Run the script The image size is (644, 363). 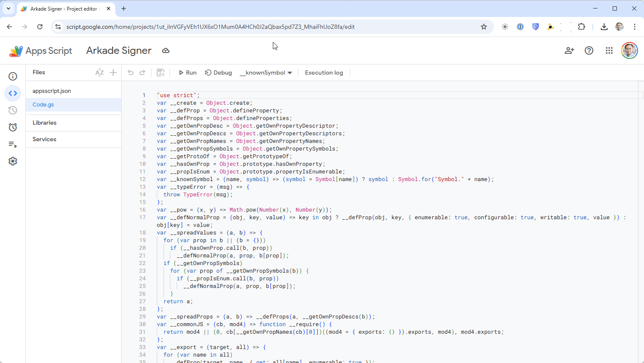coord(187,73)
